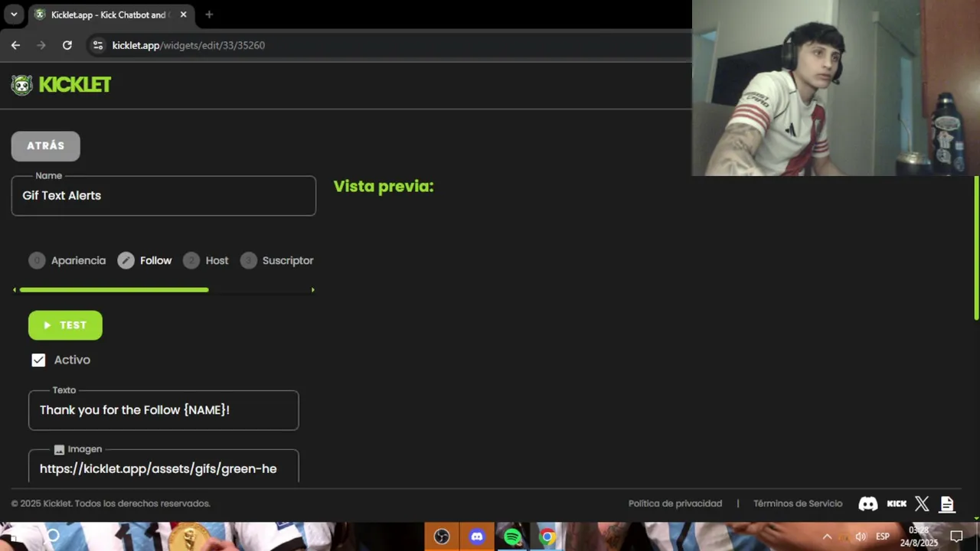Viewport: 980px width, 551px height.
Task: Open the notifications center icon
Action: (956, 536)
